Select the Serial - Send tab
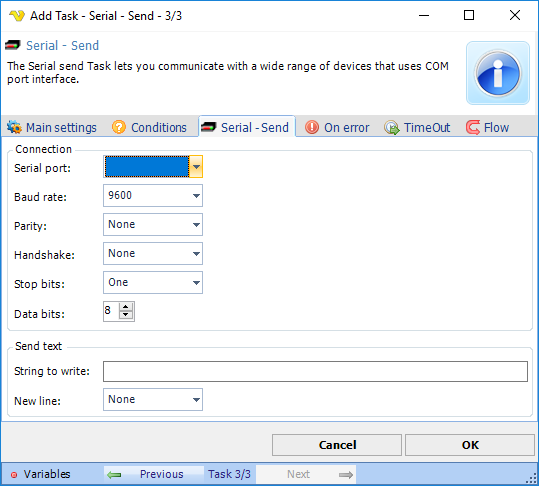Screen dimensions: 539x486 click(x=247, y=127)
